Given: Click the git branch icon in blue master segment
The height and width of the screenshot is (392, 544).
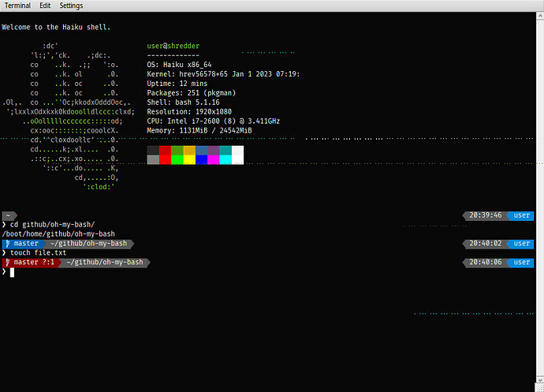Looking at the screenshot, I should 7,244.
